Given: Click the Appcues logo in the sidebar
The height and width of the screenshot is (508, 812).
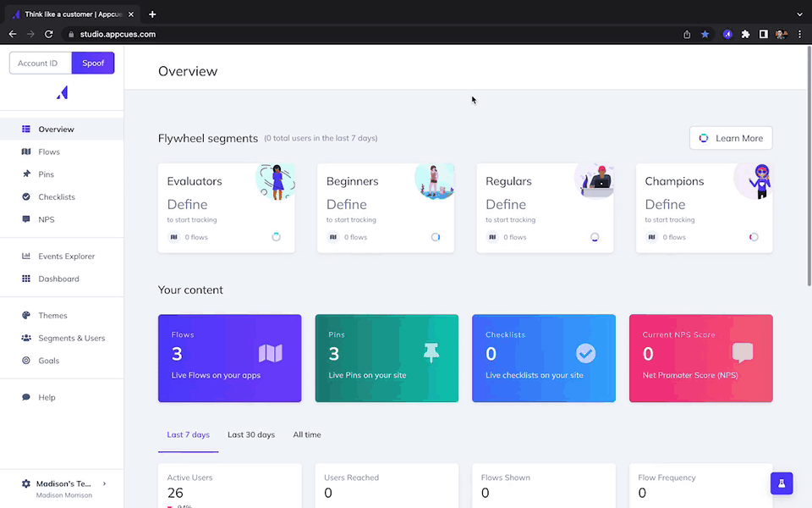Looking at the screenshot, I should tap(62, 92).
